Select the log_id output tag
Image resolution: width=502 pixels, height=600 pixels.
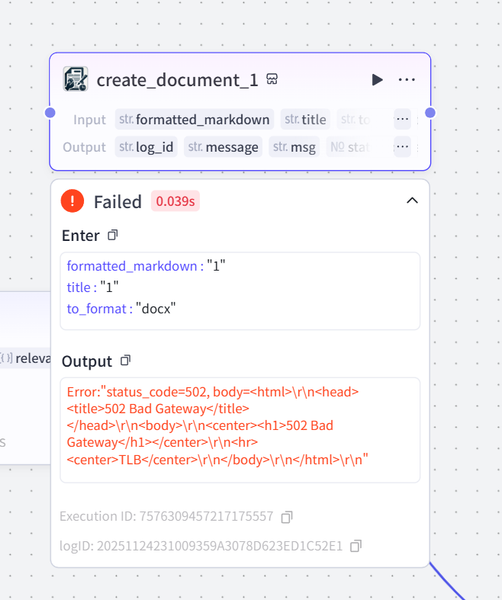(x=146, y=147)
